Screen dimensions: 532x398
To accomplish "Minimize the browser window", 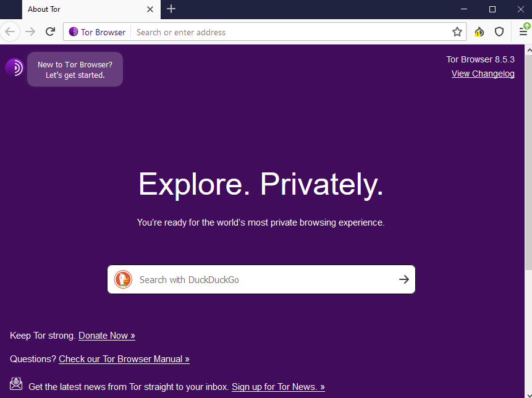I will 464,9.
